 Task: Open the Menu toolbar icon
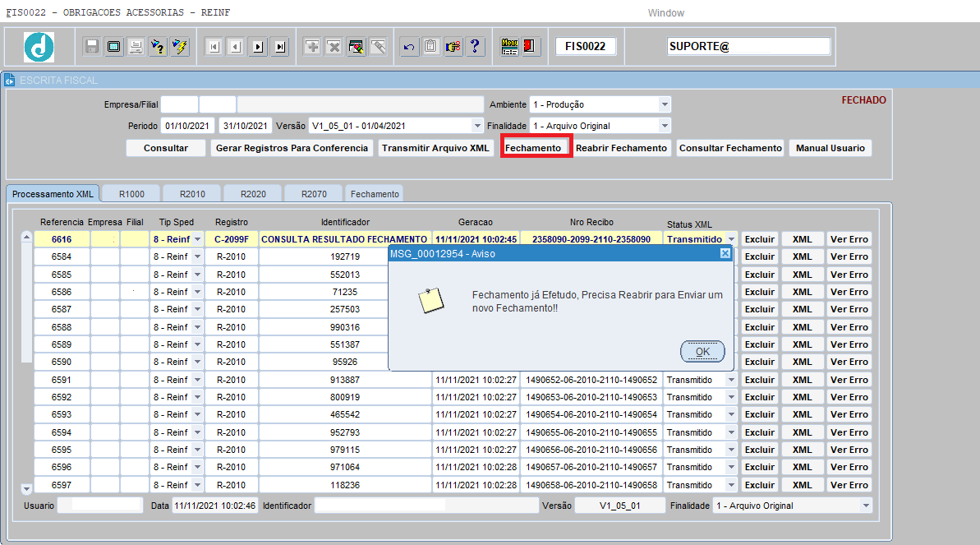tap(509, 46)
